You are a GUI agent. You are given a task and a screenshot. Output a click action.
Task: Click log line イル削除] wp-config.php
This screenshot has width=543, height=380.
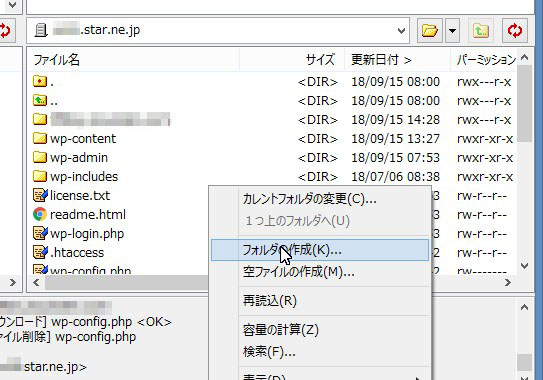coord(68,337)
